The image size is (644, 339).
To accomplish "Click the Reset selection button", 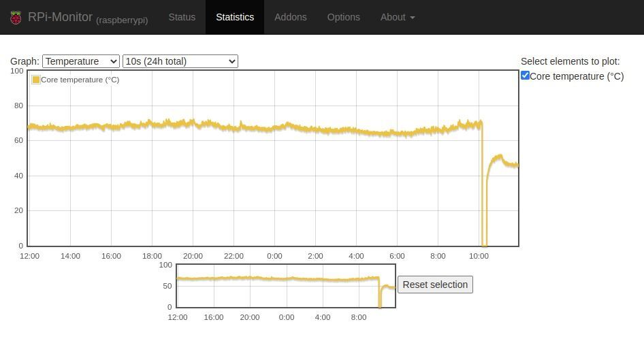I will tap(436, 285).
